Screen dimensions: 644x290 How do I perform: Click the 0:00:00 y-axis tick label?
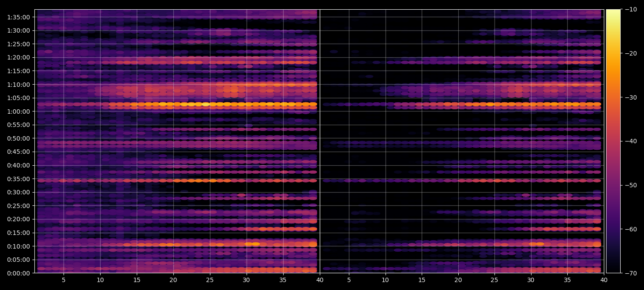coord(19,273)
